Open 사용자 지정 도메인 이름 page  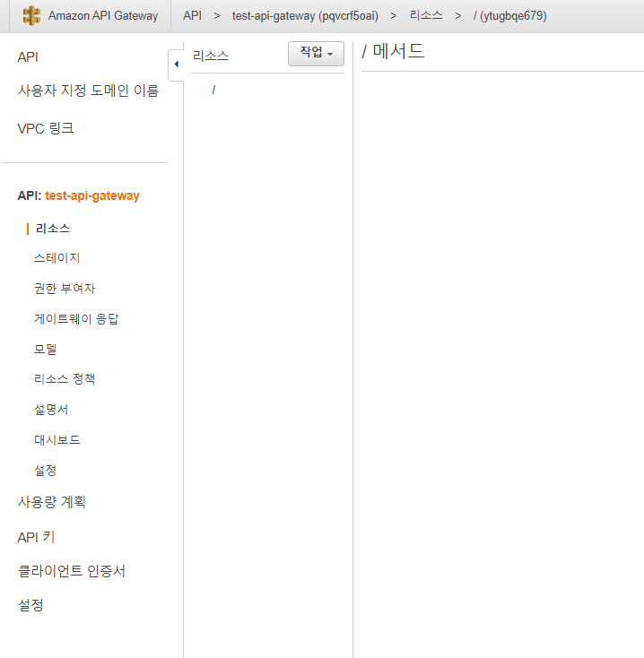tap(88, 91)
